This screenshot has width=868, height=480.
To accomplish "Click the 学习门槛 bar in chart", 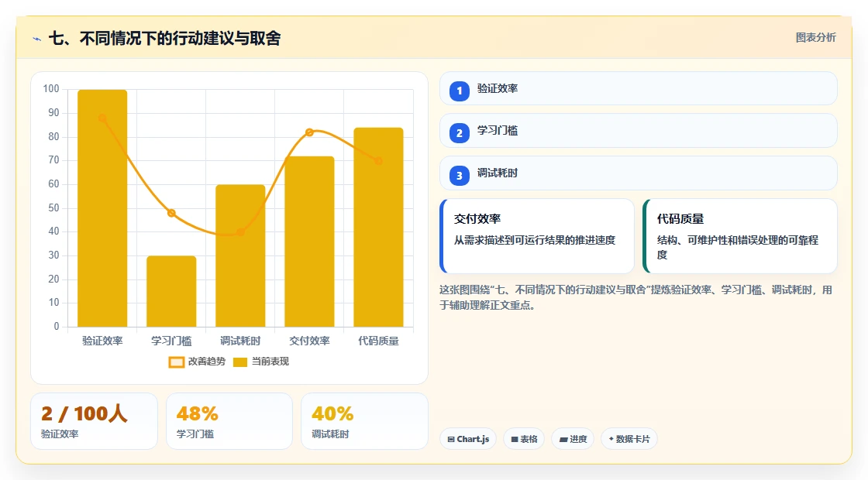I will (x=171, y=291).
